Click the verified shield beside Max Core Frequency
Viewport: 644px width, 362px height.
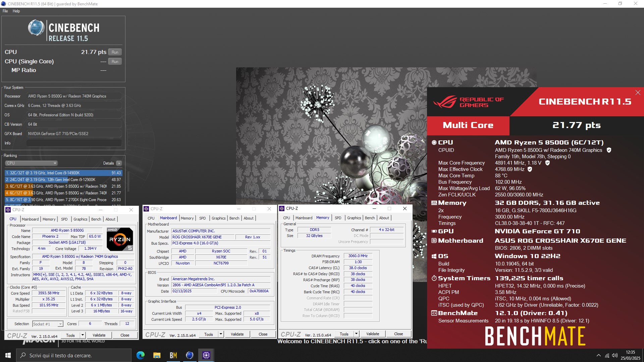pyautogui.click(x=547, y=163)
